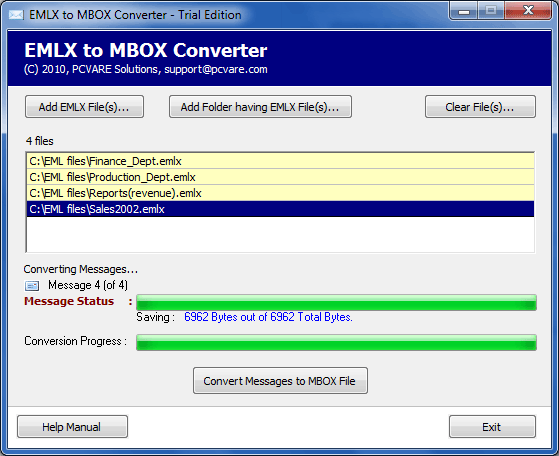The width and height of the screenshot is (559, 456).
Task: Click the Message Status progress bar
Action: [336, 302]
